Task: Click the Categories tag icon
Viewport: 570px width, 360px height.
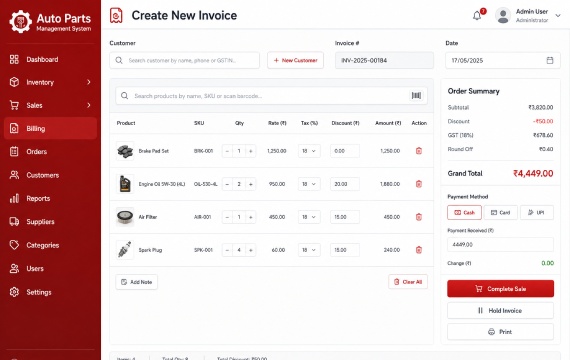Action: (x=14, y=245)
